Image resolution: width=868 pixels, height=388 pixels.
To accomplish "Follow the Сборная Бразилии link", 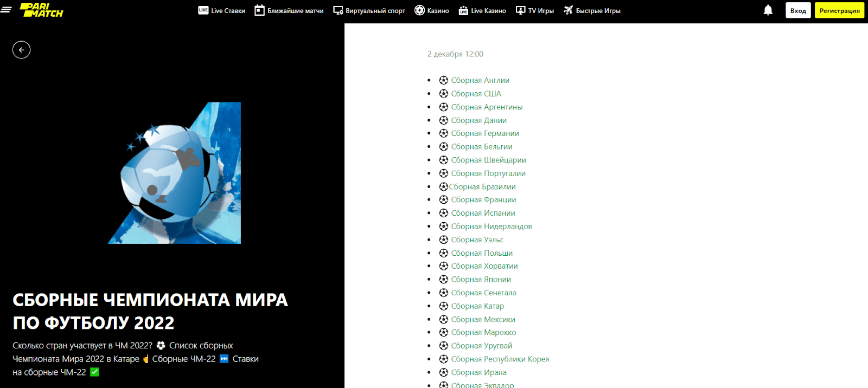I will pyautogui.click(x=482, y=187).
